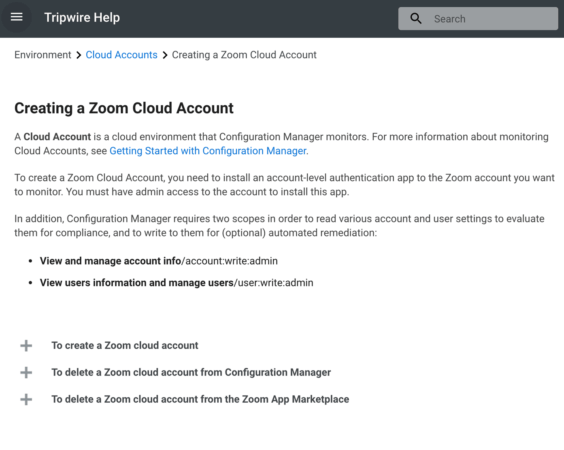This screenshot has width=564, height=450.
Task: Open the Cloud Accounts breadcrumb link
Action: (121, 55)
